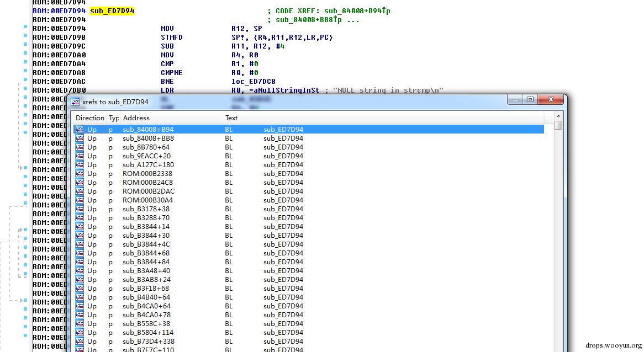Click the STMFD instruction at ROM:00ED7D98
Screen dimensions: 644x352
pos(172,38)
